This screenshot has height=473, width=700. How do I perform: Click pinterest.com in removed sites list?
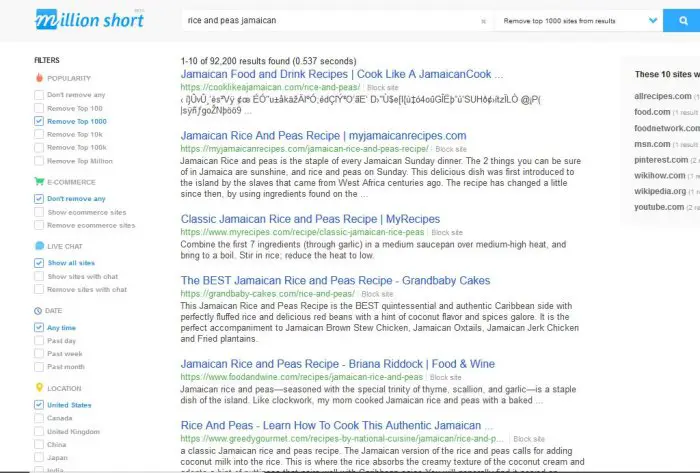click(661, 160)
